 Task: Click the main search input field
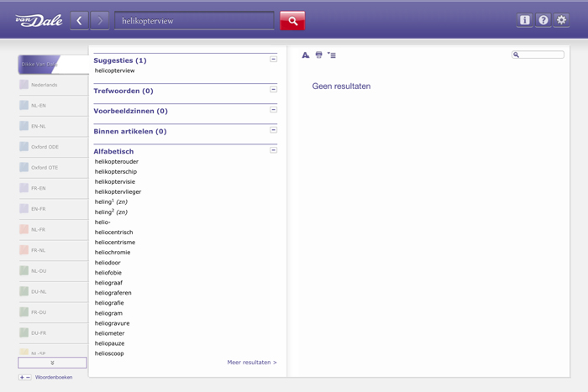194,21
